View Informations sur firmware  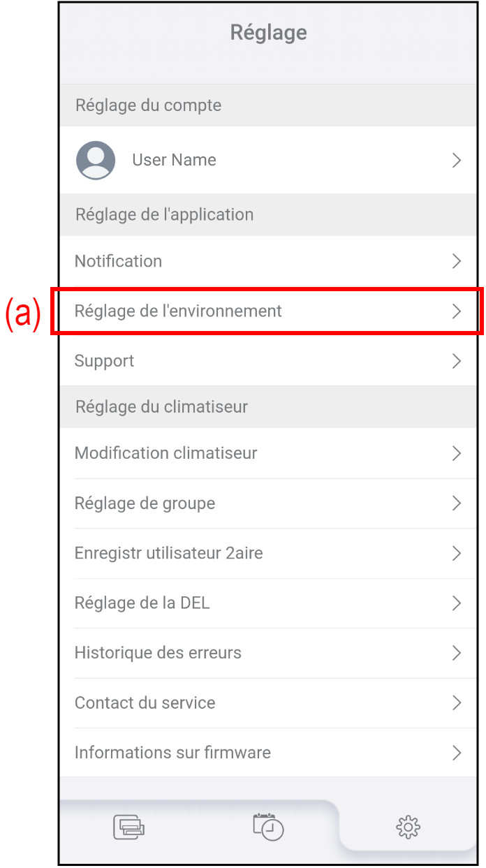(x=172, y=753)
